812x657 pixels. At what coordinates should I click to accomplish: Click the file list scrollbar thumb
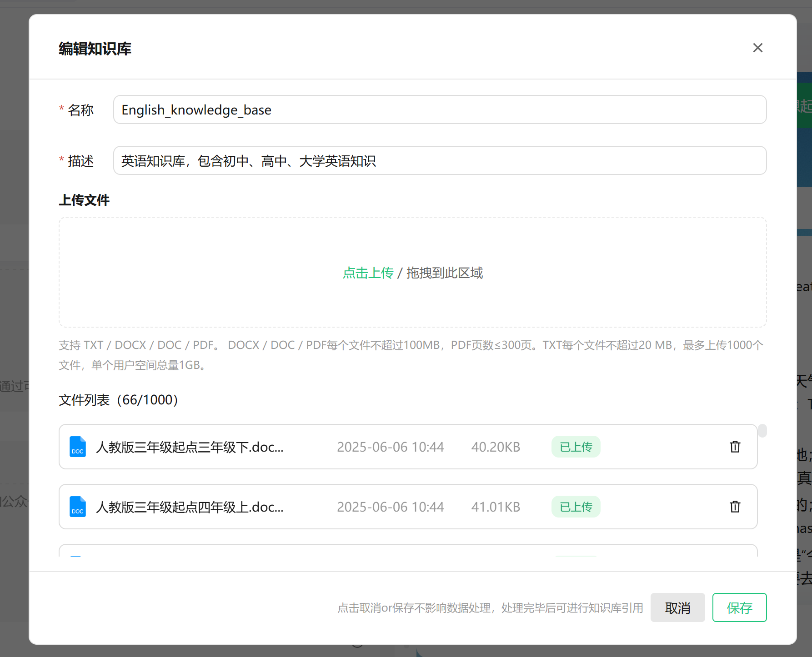click(762, 431)
